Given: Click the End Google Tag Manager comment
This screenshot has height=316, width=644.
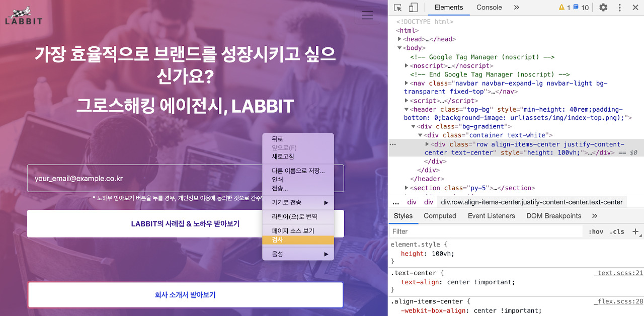Looking at the screenshot, I should coord(490,74).
